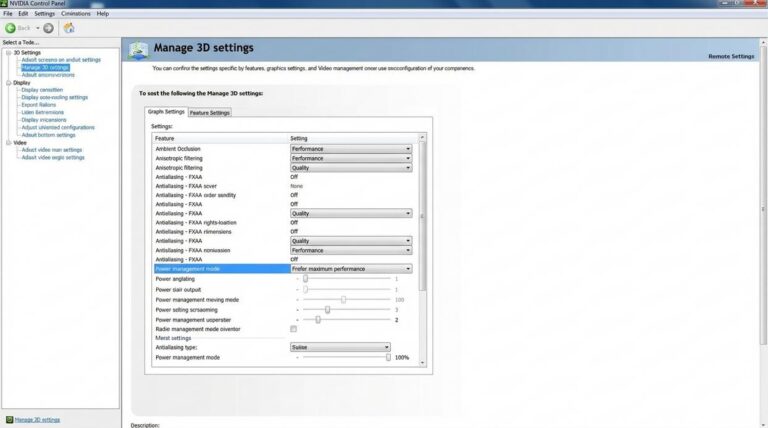The image size is (768, 428).
Task: Switch to the Graphs Settings tab
Action: (x=166, y=112)
